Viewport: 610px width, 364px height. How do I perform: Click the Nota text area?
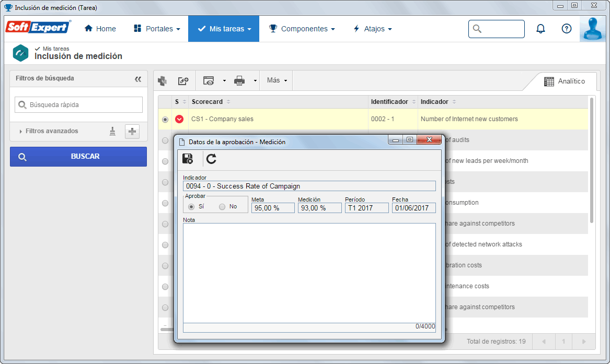point(309,273)
